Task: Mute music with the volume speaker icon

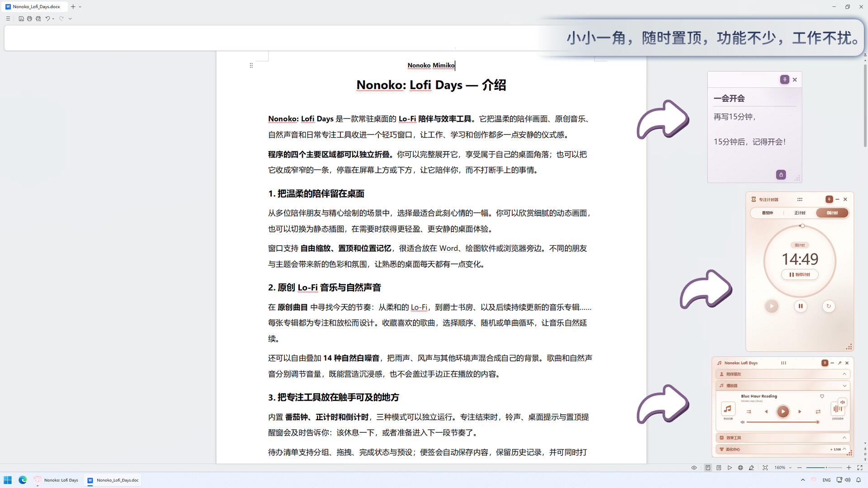Action: [x=742, y=422]
